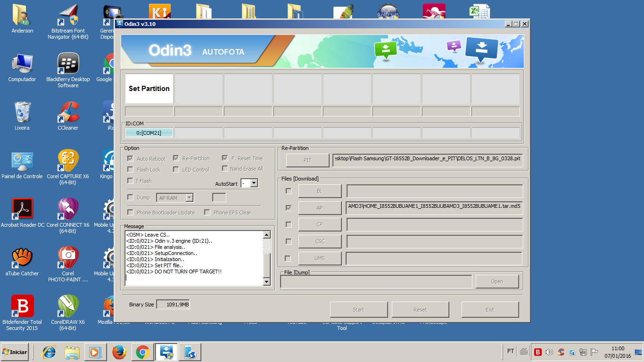Open Firefox from the taskbar
This screenshot has height=362, width=644.
click(119, 352)
